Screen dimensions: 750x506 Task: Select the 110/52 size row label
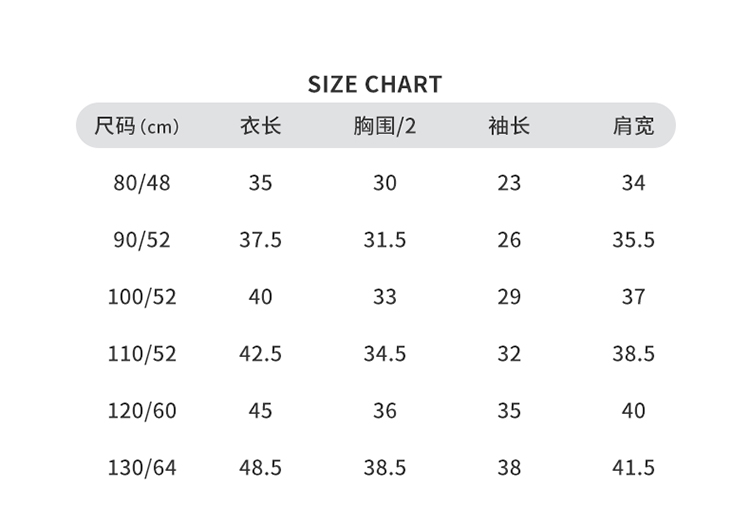(x=142, y=354)
